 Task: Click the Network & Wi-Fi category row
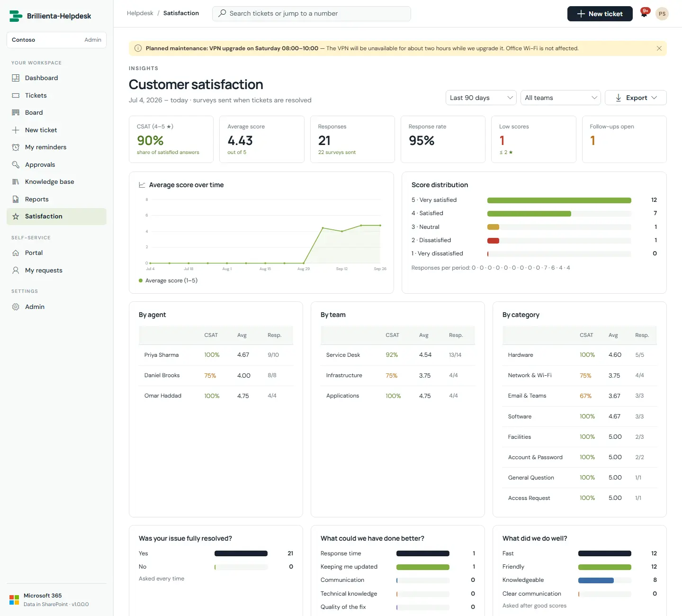pyautogui.click(x=580, y=375)
